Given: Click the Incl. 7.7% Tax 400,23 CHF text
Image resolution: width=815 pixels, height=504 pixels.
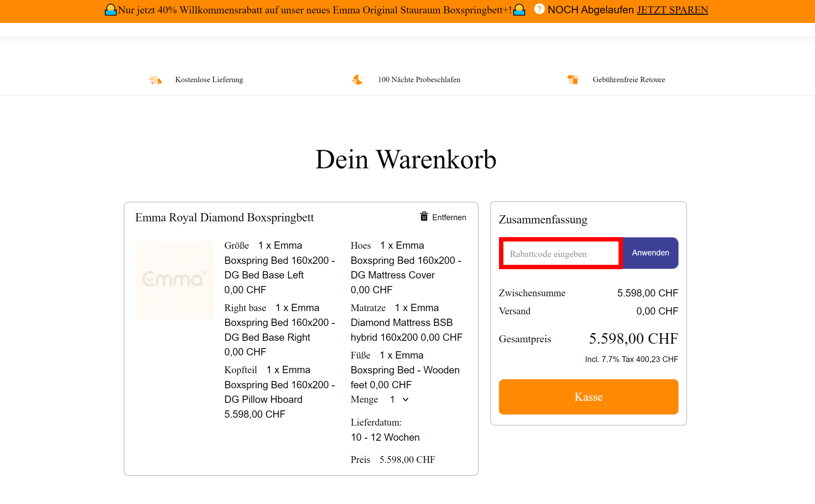Looking at the screenshot, I should click(x=631, y=359).
